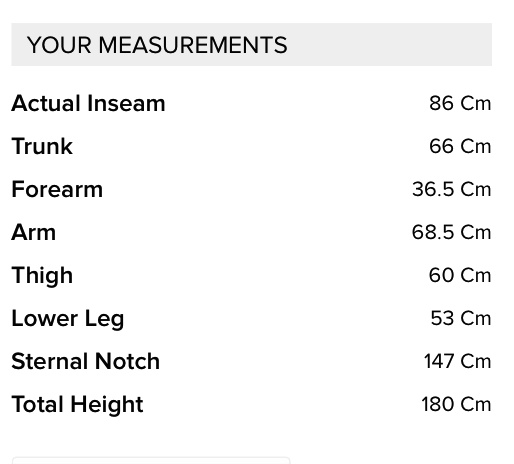Select the Sternal Notch label

pos(86,361)
